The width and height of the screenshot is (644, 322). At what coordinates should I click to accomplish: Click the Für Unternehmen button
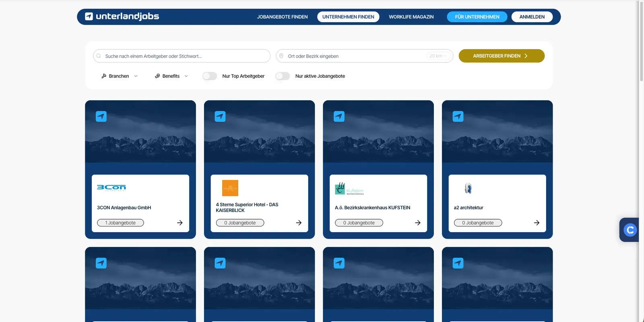point(477,17)
